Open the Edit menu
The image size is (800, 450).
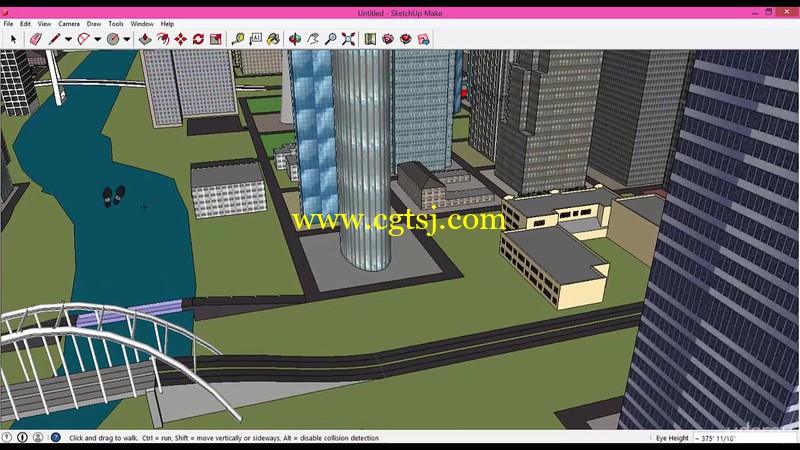point(26,24)
